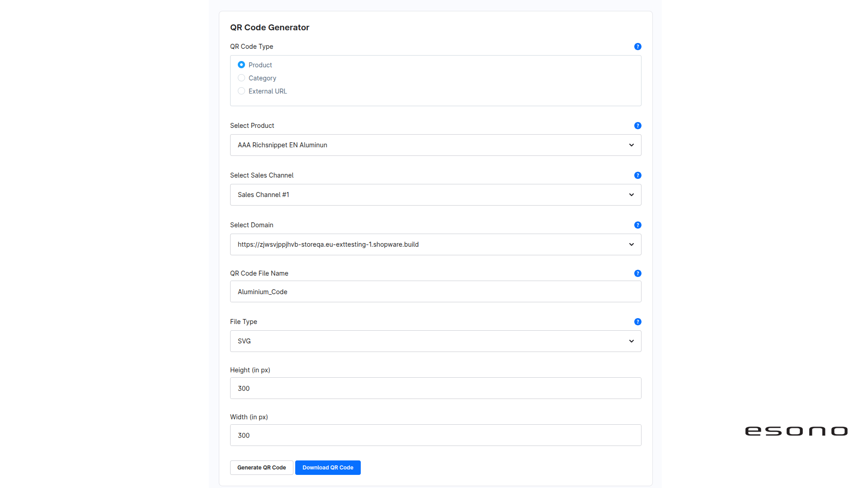Click the QR Code File Name label
Screen dimensions: 868x488
[x=259, y=273]
